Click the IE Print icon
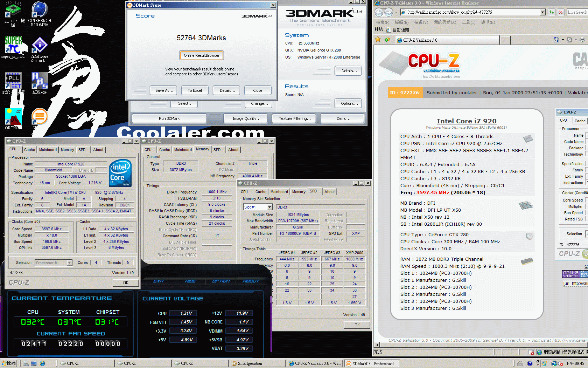 582,40
